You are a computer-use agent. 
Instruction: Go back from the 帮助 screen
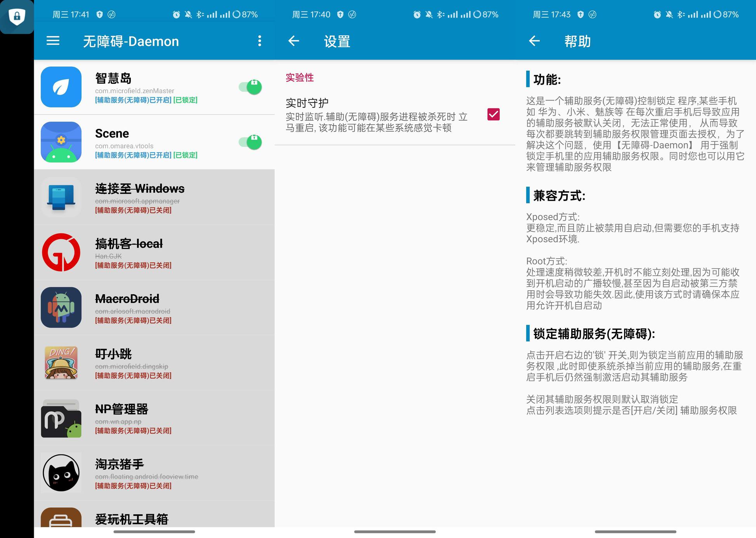[x=534, y=41]
